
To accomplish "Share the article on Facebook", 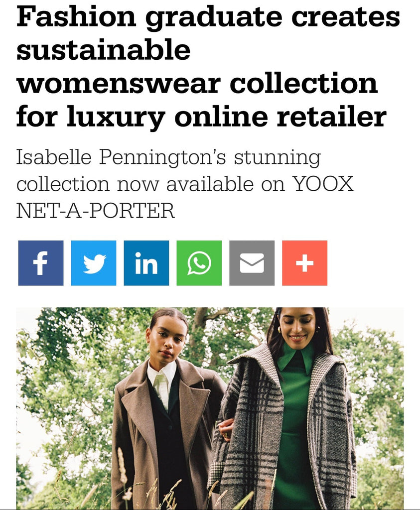I will 41,263.
